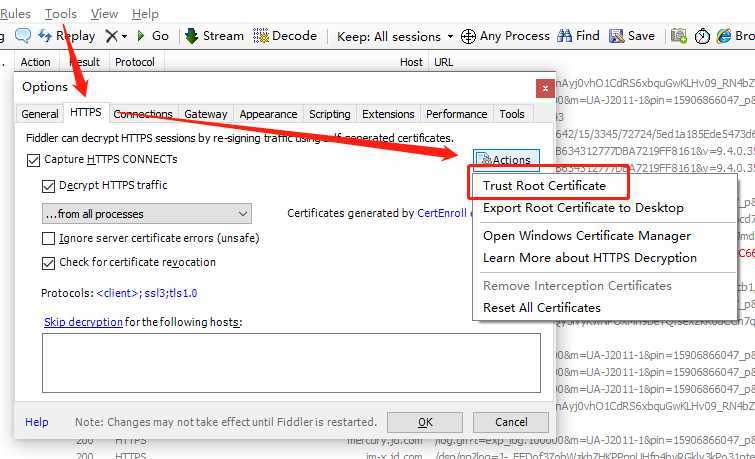This screenshot has width=755, height=459.
Task: Select the HTTPS tab
Action: (86, 112)
